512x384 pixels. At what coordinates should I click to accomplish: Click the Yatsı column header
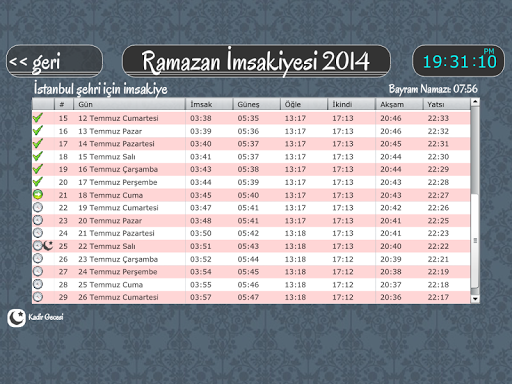pyautogui.click(x=447, y=104)
